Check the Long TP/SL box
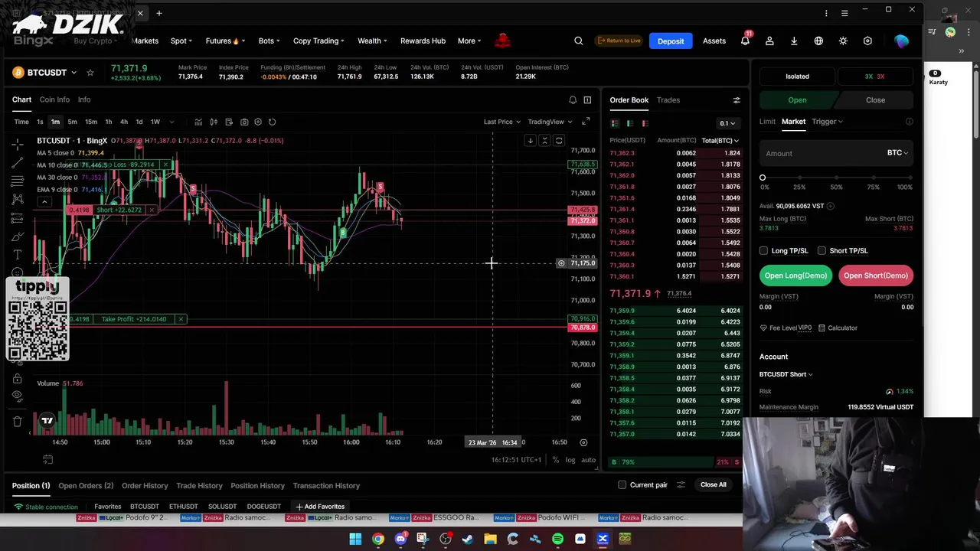 click(x=763, y=250)
